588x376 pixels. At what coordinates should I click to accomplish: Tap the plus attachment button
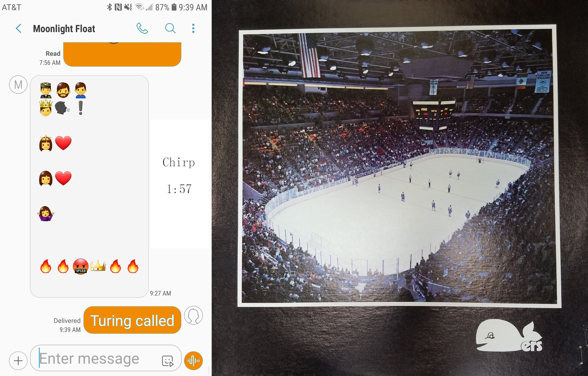coord(18,360)
